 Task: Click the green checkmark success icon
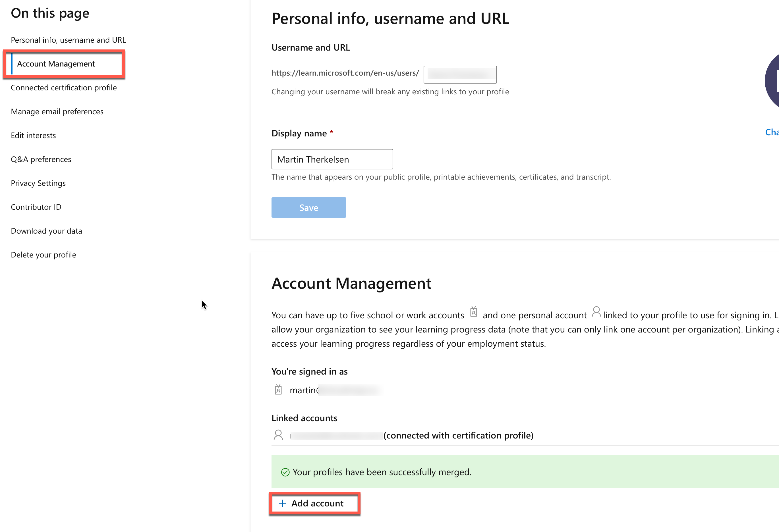285,472
